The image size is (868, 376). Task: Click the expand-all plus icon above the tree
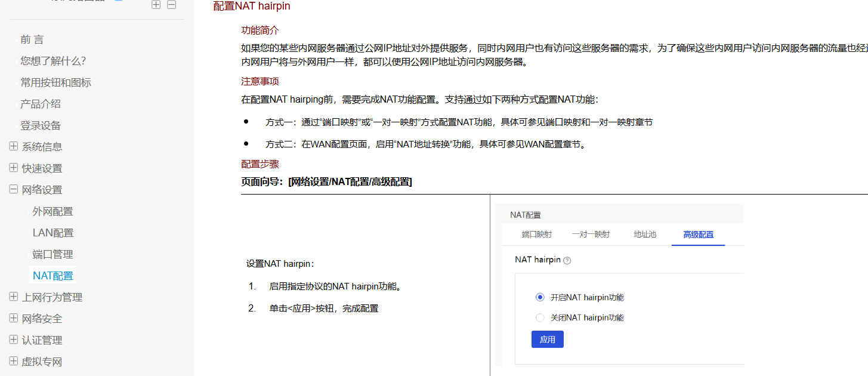pyautogui.click(x=156, y=5)
